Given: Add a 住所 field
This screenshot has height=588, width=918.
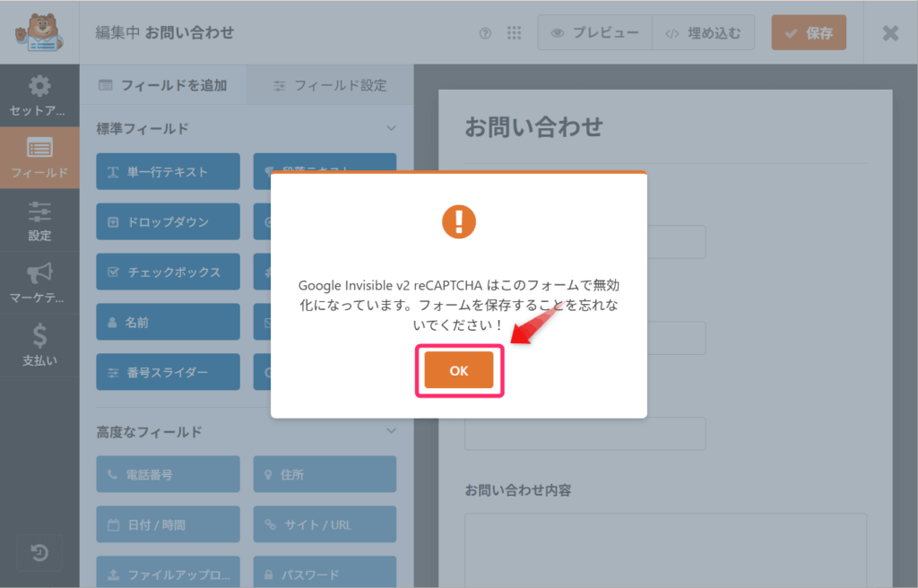Looking at the screenshot, I should click(x=325, y=474).
